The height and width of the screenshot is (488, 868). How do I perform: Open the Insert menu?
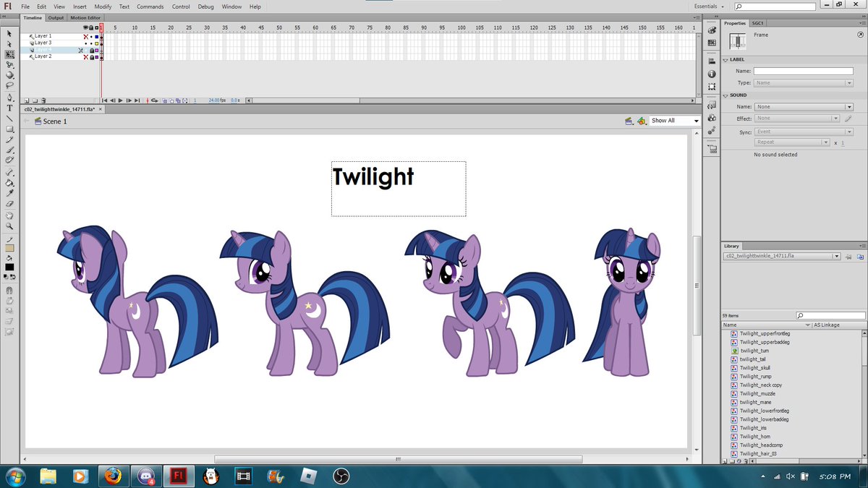pos(80,7)
